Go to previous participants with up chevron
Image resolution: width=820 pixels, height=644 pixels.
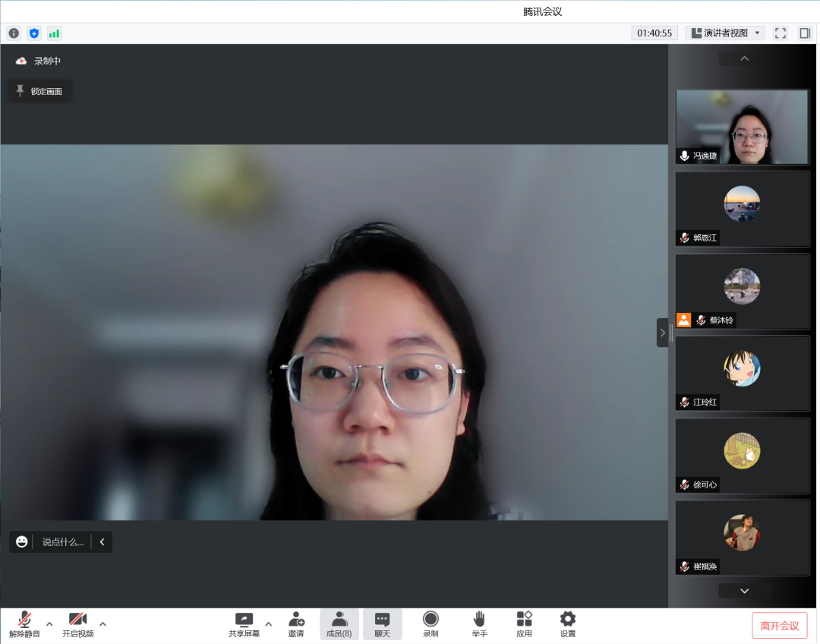point(745,58)
